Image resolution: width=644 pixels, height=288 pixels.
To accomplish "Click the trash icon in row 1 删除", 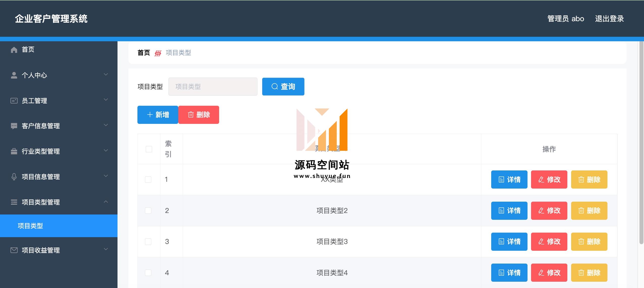I will (581, 180).
